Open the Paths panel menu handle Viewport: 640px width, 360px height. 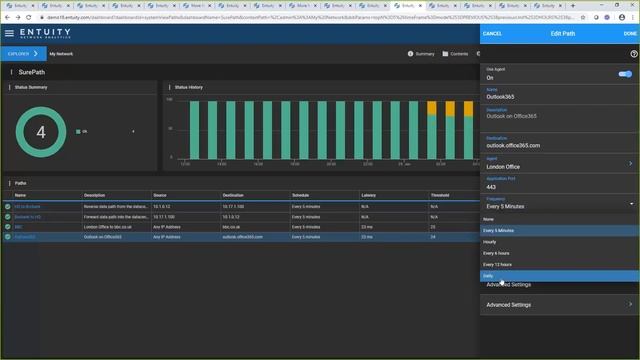tap(9, 183)
